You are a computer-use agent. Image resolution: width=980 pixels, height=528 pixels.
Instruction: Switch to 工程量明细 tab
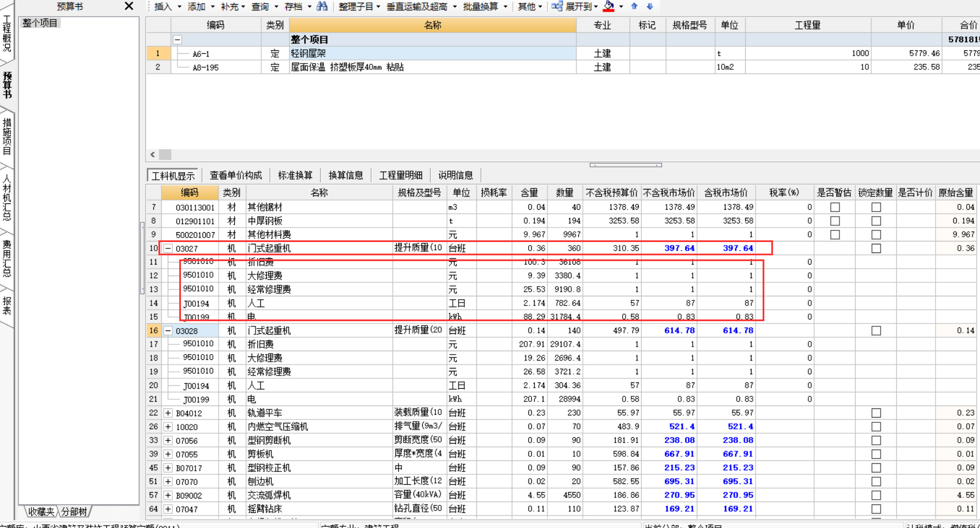click(x=401, y=176)
